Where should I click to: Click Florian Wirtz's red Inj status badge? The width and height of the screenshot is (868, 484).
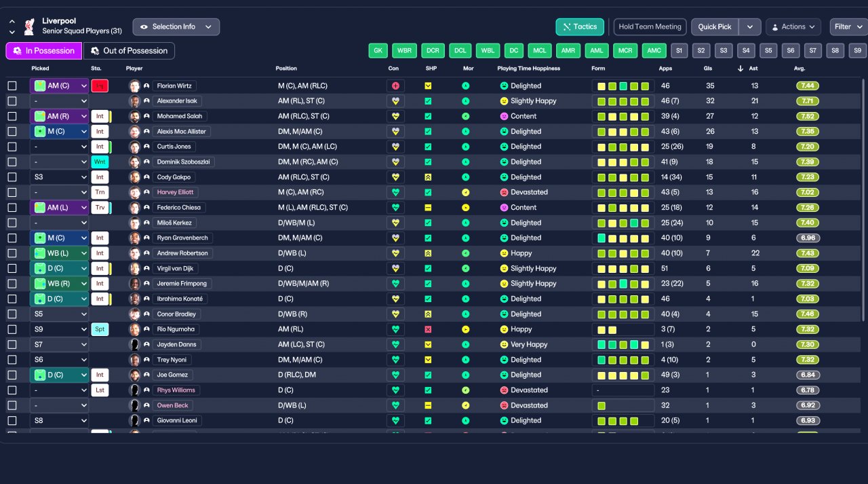point(100,86)
